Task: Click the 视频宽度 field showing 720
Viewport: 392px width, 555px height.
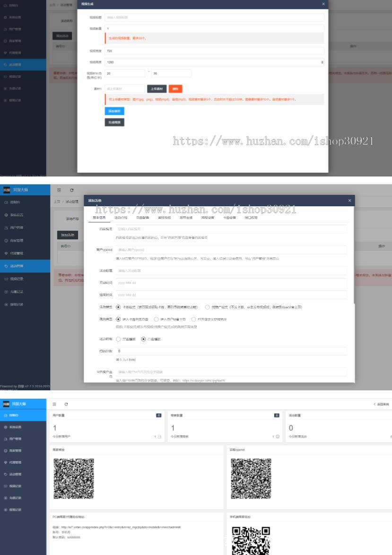Action: 214,51
